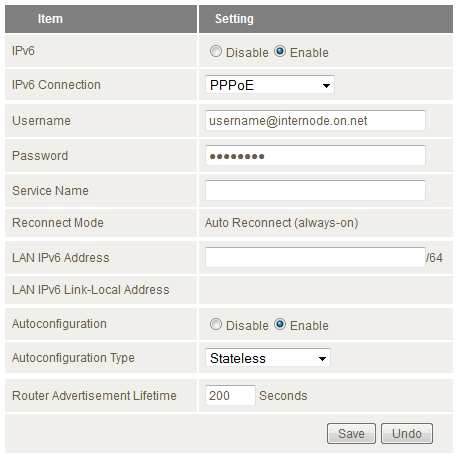Select Autoconfiguration Disable radio button
This screenshot has height=460, width=458.
pyautogui.click(x=216, y=324)
